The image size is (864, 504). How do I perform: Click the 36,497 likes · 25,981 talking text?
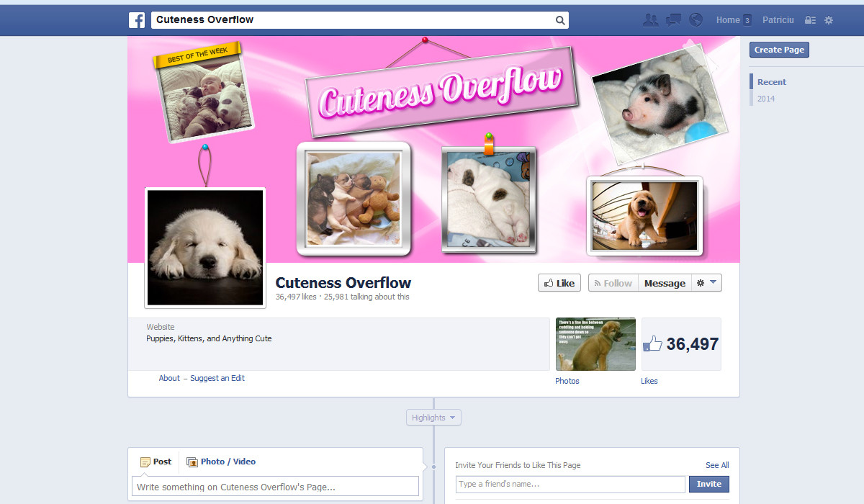click(342, 297)
